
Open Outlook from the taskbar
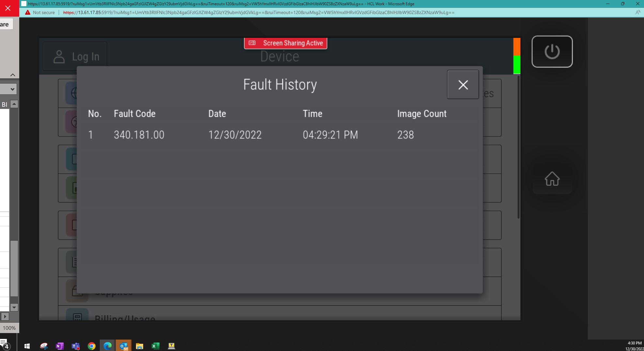coord(124,346)
